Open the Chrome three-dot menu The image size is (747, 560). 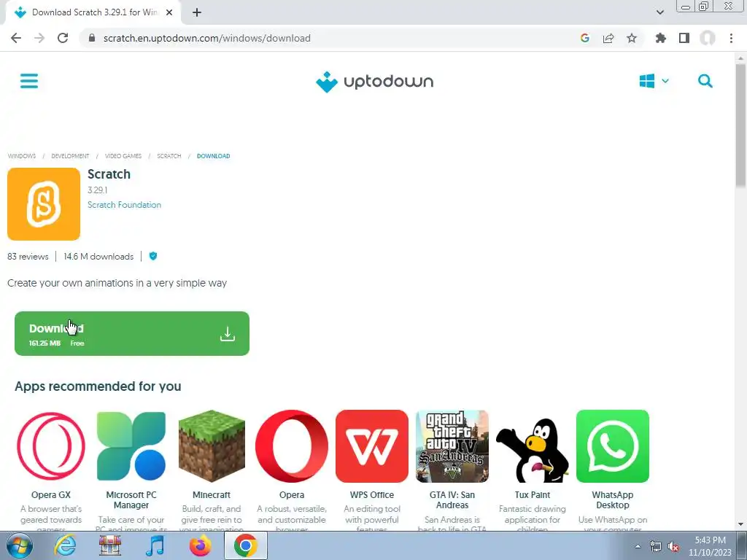(731, 38)
